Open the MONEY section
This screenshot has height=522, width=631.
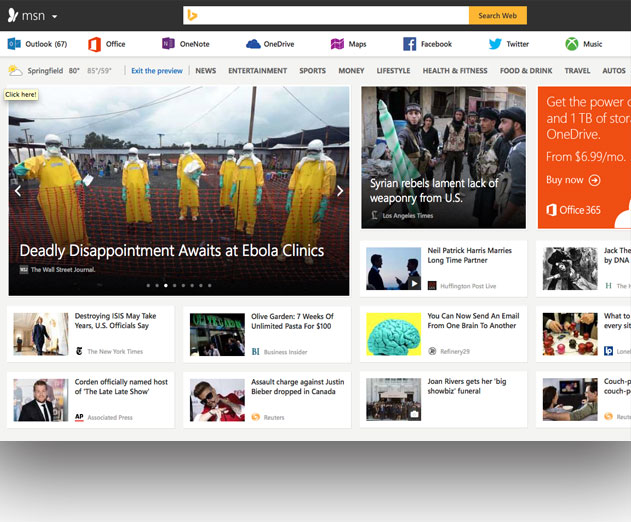tap(351, 70)
